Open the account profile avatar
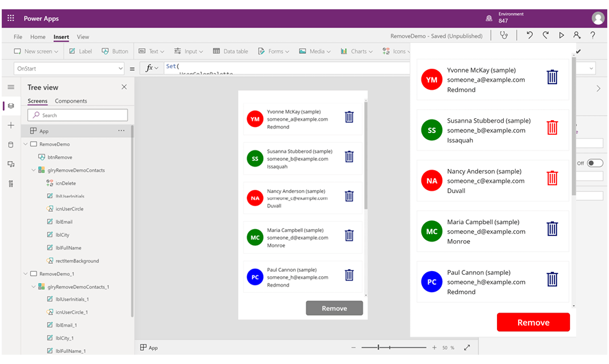The image size is (609, 364). coord(598,18)
